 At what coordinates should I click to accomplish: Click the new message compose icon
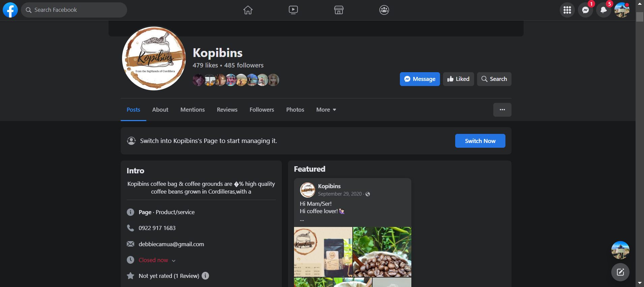pos(620,272)
